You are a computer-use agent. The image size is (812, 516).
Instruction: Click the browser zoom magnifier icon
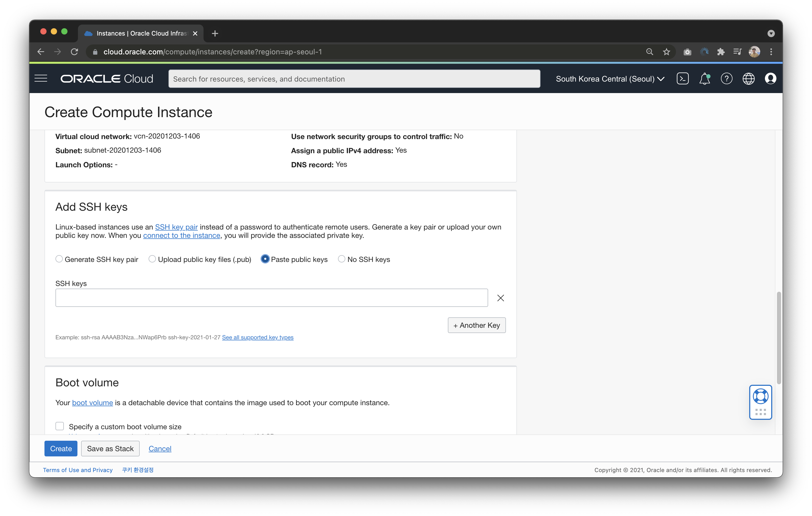(x=650, y=51)
